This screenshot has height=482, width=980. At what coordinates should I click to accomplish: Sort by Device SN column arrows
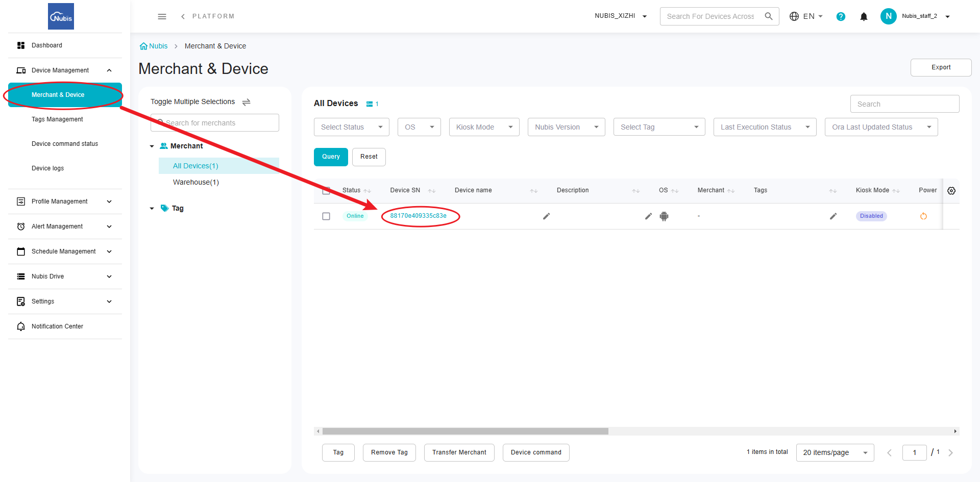pyautogui.click(x=432, y=191)
